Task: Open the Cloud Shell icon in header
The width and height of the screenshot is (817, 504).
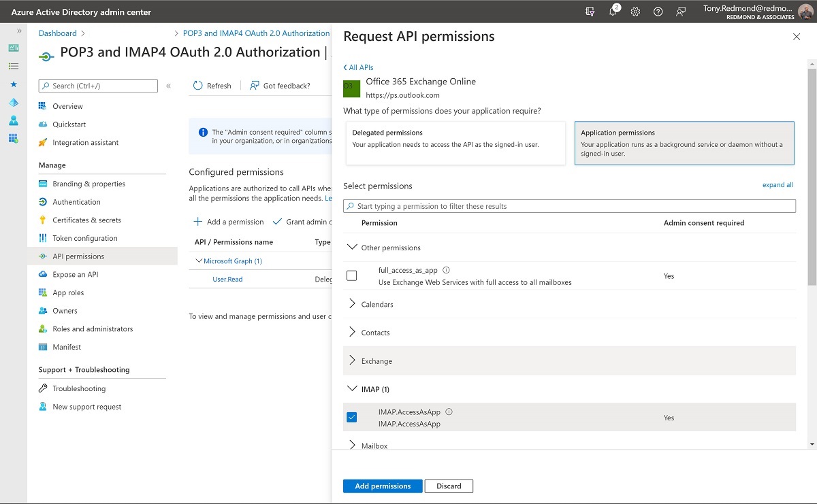Action: click(x=590, y=12)
